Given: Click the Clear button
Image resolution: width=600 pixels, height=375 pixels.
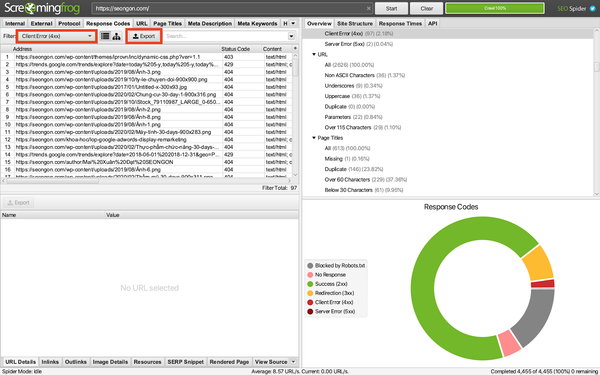Looking at the screenshot, I should tap(427, 8).
